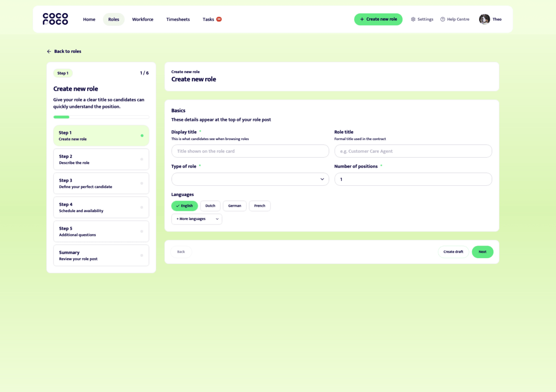Click the green dot on Step 1
The image size is (556, 392).
pyautogui.click(x=142, y=136)
